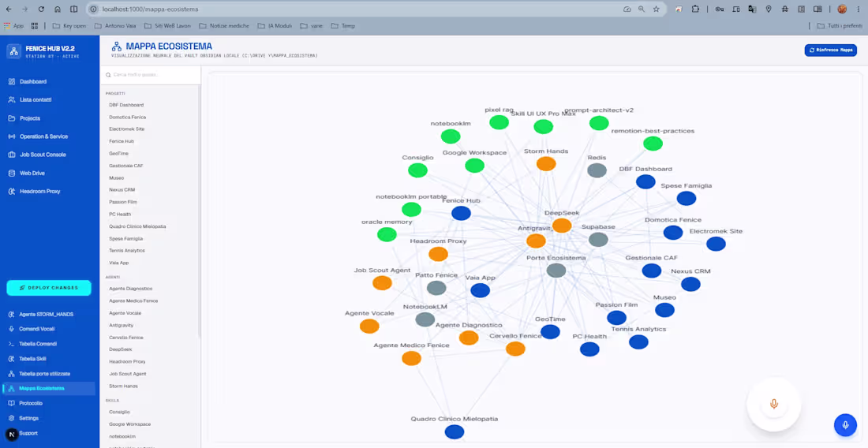Click the Mappa Ecosistema sidebar icon
The height and width of the screenshot is (448, 868).
12,388
